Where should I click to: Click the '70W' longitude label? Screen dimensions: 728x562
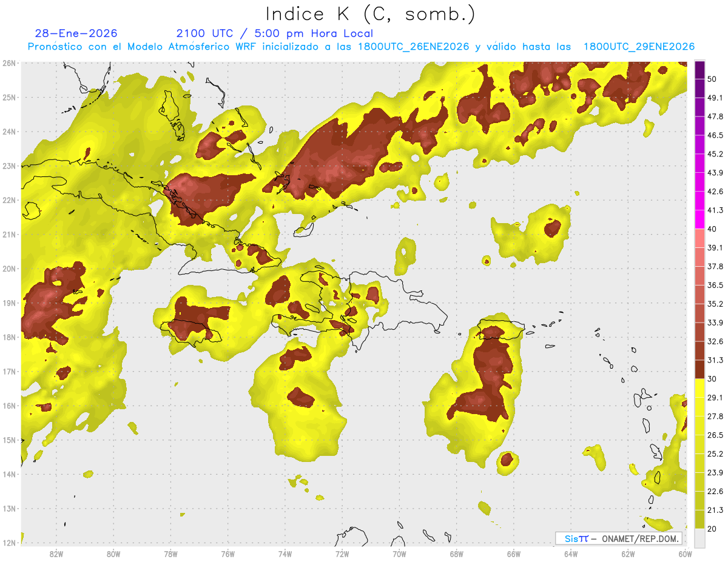pos(399,554)
